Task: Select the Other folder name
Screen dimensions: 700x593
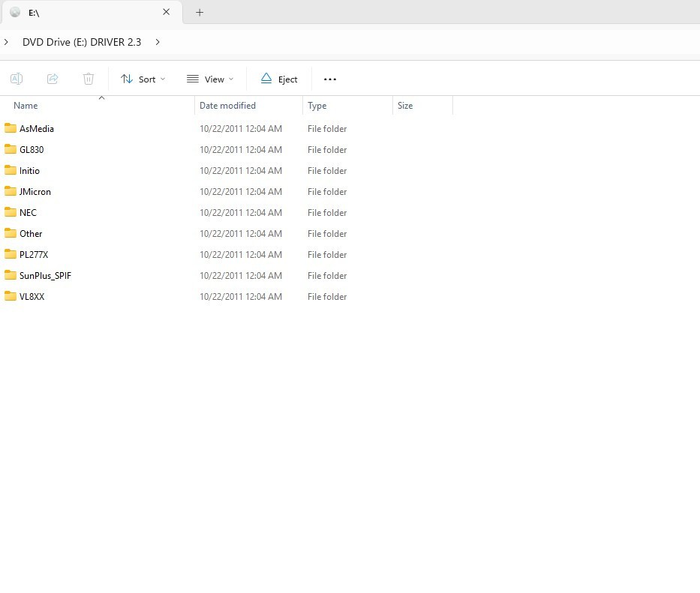Action: pos(31,233)
